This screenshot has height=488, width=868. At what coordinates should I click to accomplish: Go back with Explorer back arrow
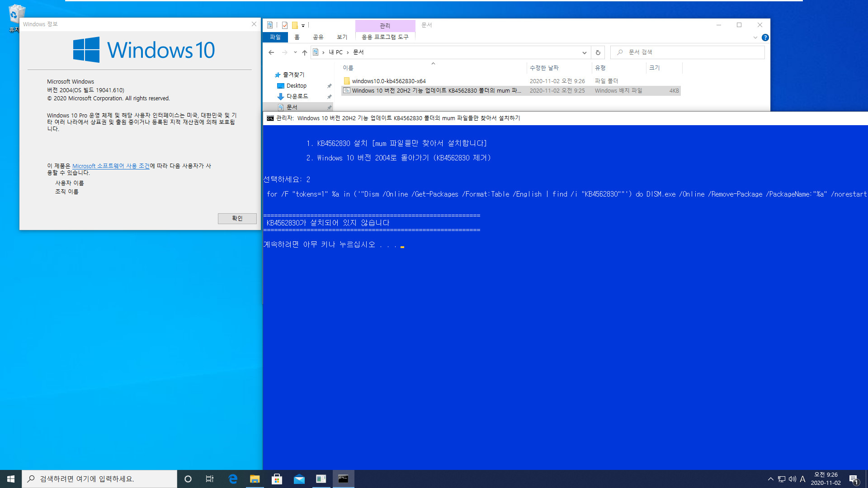click(x=271, y=52)
